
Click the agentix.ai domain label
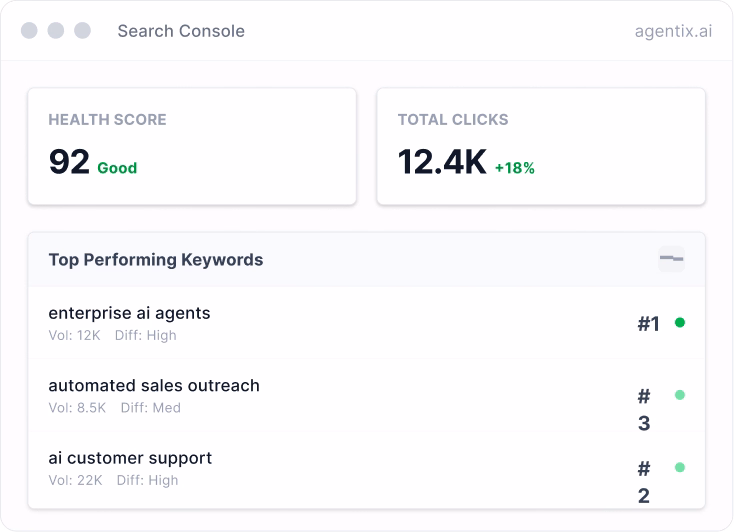(x=673, y=31)
